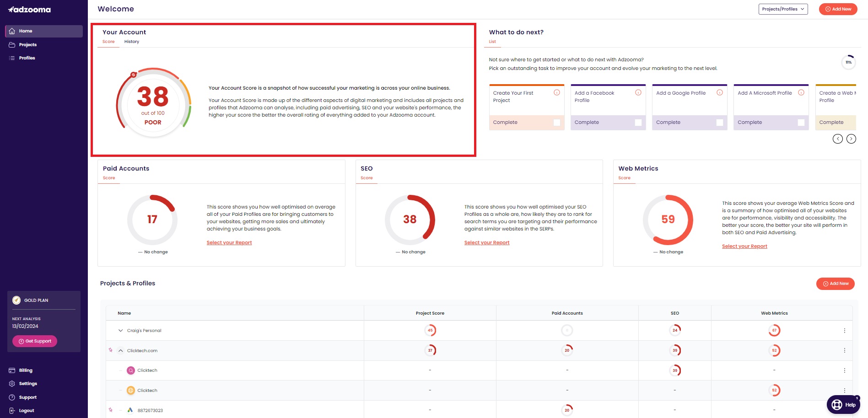This screenshot has height=418, width=868.
Task: Click the 38 account score gauge
Action: click(153, 103)
